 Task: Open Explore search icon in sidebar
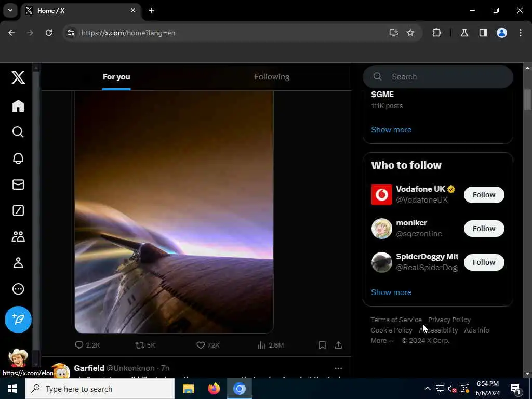[x=18, y=131]
